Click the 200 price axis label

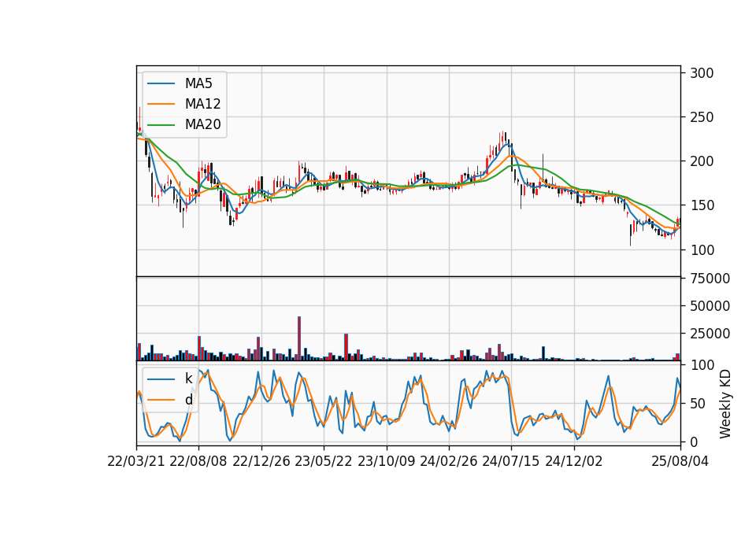click(x=702, y=161)
